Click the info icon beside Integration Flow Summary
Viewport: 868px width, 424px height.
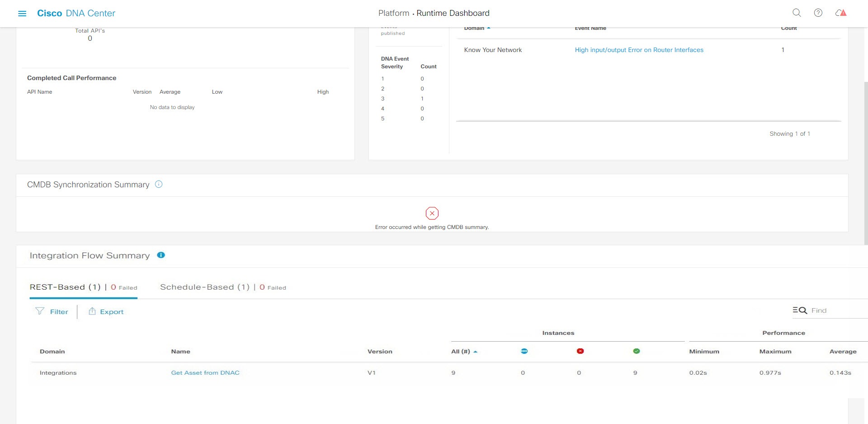[x=161, y=255]
